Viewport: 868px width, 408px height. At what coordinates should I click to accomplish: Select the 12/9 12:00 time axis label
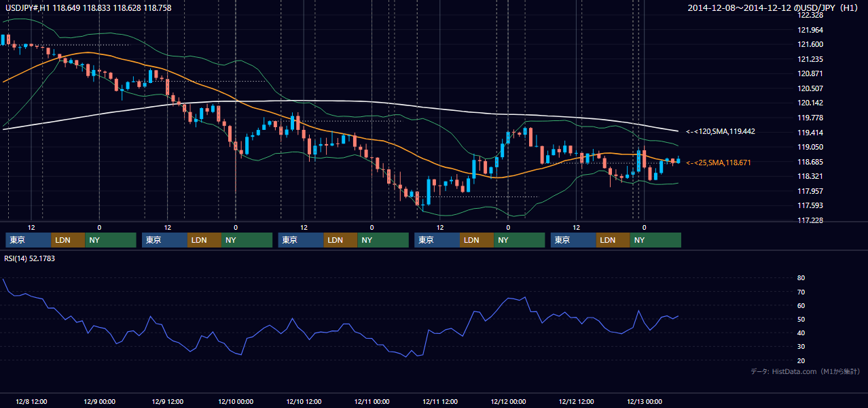(167, 401)
